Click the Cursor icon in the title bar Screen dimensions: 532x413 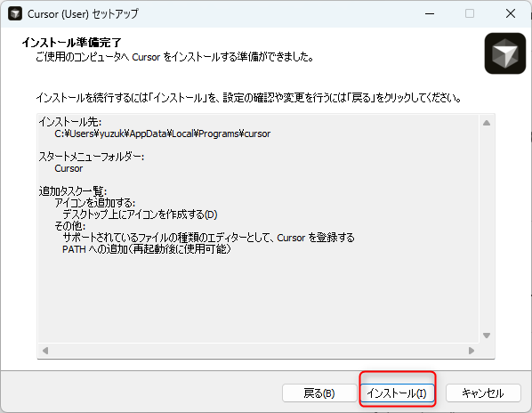coord(15,14)
